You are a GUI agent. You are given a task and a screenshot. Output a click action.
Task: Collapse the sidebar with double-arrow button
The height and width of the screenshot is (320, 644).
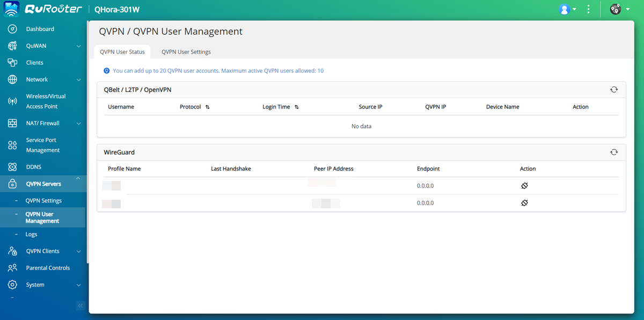(80, 306)
